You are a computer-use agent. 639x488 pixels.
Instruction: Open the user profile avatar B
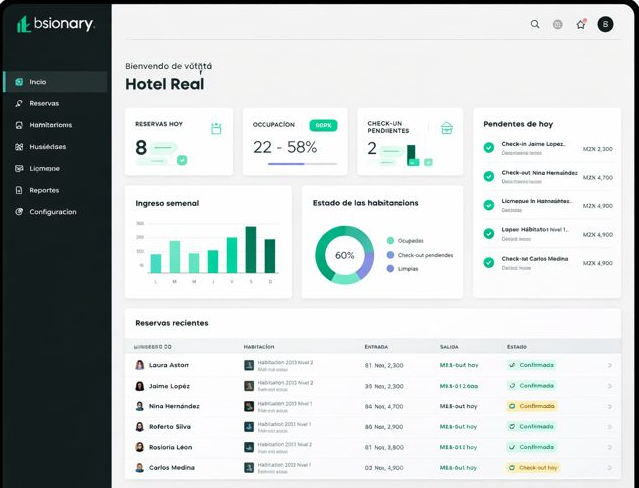[605, 24]
